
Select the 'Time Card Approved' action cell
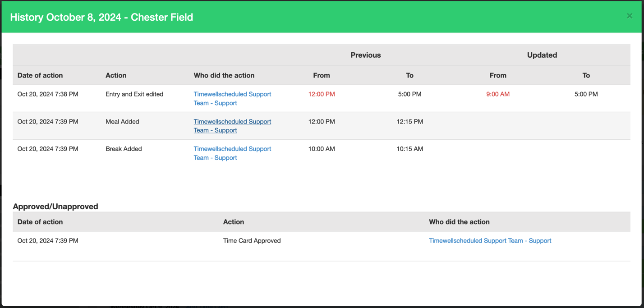point(252,241)
